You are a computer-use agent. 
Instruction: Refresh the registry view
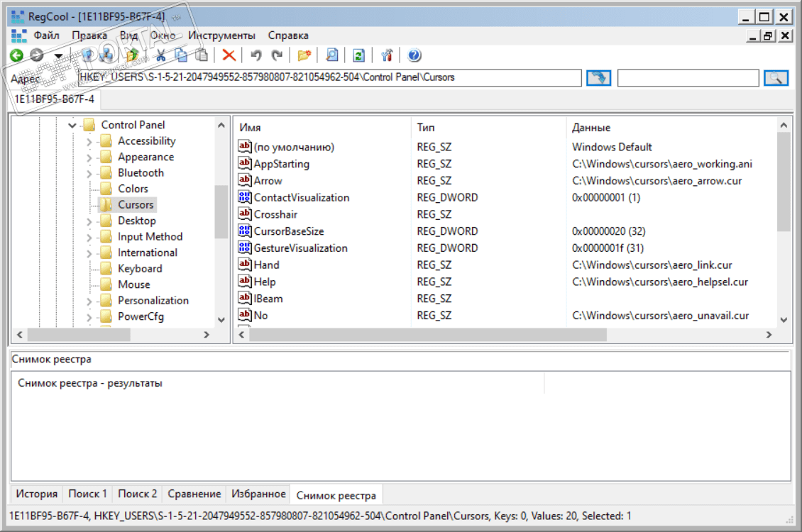pyautogui.click(x=359, y=55)
